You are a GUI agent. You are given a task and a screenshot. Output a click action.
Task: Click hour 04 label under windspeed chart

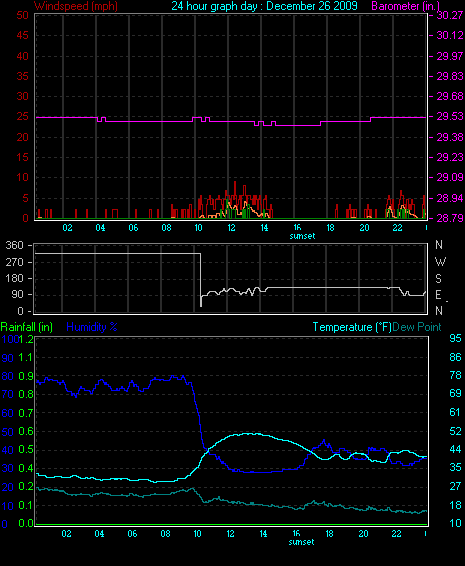100,228
